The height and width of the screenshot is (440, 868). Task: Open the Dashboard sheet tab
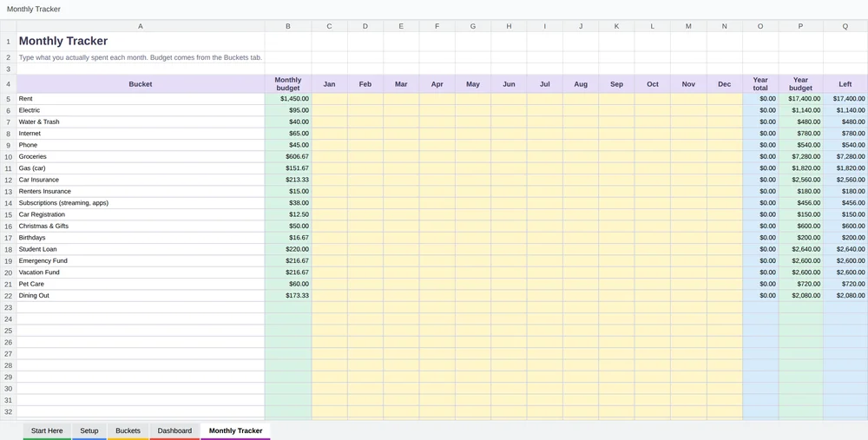(x=174, y=430)
